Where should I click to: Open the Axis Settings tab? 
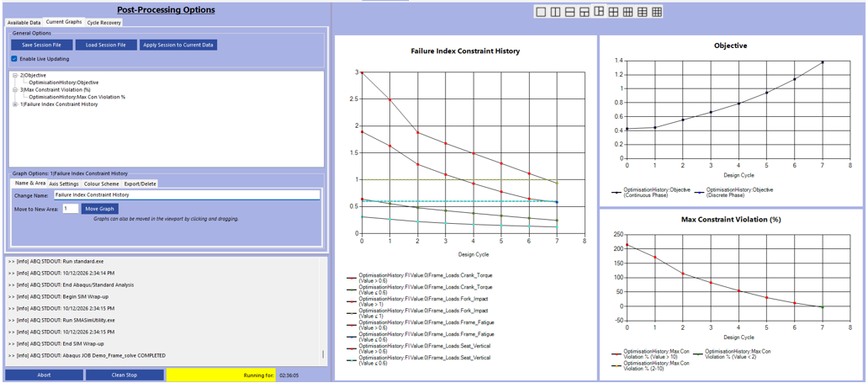64,184
